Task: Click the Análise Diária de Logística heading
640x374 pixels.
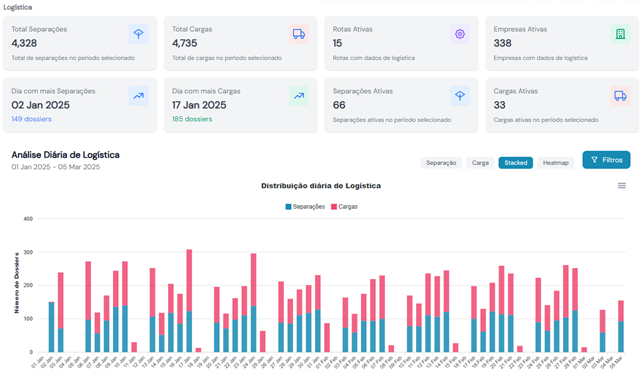Action: [x=65, y=155]
